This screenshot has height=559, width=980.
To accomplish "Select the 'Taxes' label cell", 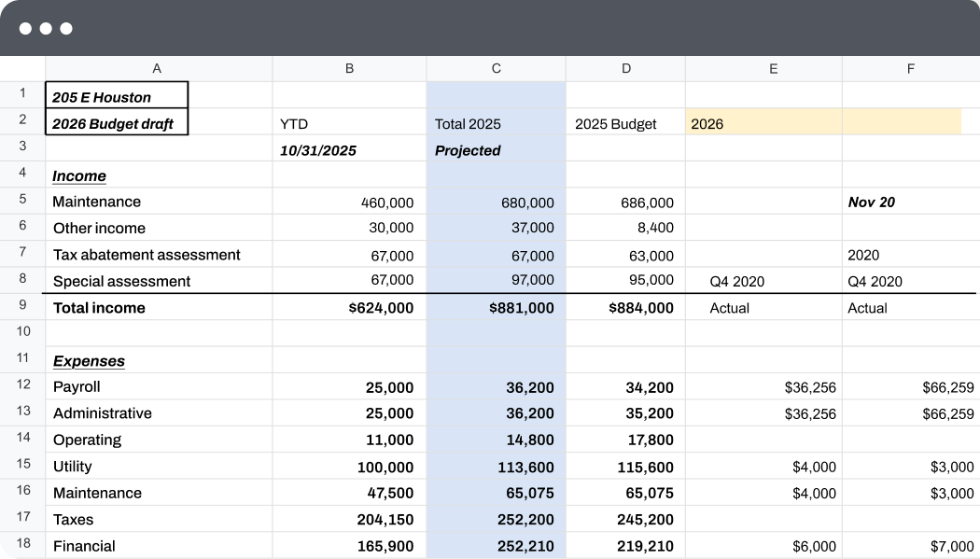I will pos(159,519).
